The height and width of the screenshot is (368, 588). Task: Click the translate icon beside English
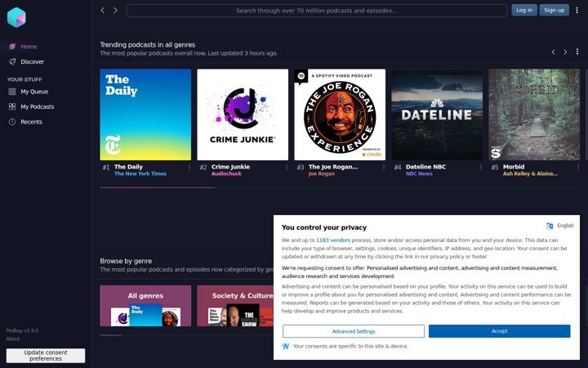pos(550,226)
